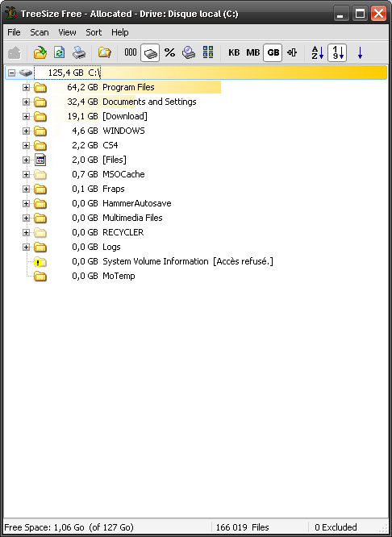The width and height of the screenshot is (392, 537).
Task: Open the File menu
Action: [x=14, y=32]
